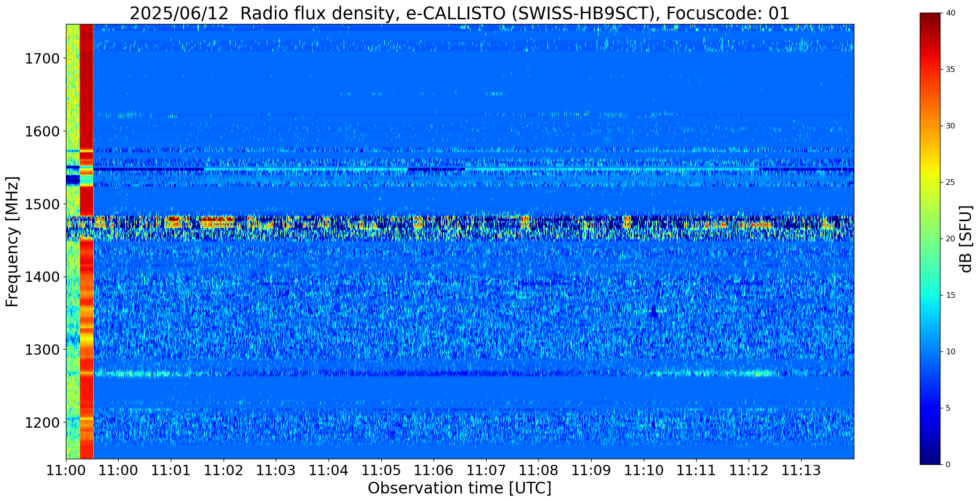Click the 11:08 time tick label
This screenshot has width=980, height=502.
click(538, 470)
